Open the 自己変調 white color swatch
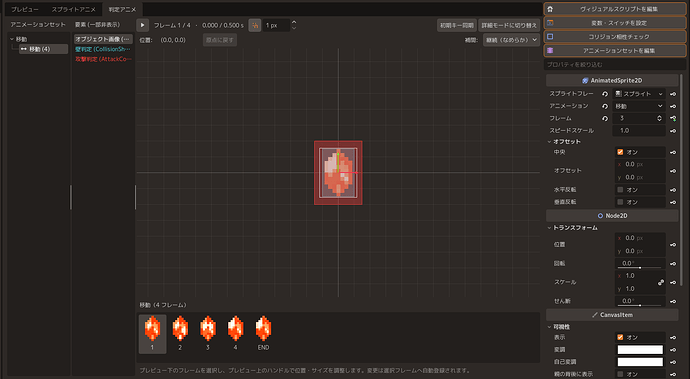Image resolution: width=690 pixels, height=379 pixels. click(640, 362)
